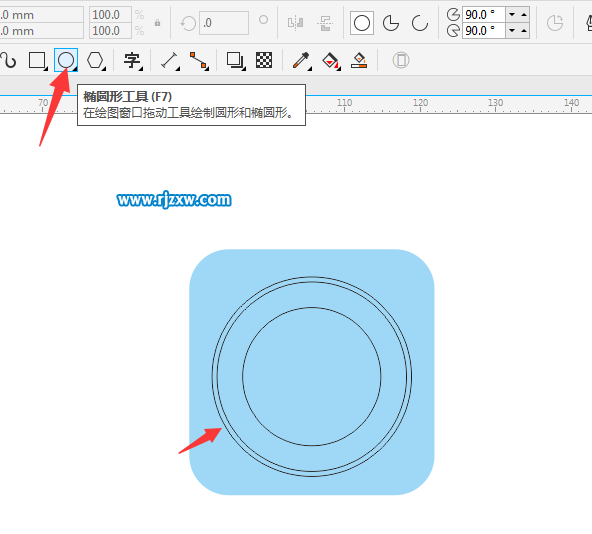Screen dimensions: 592x534
Task: Select the Interactive Fill tool
Action: coord(331,60)
